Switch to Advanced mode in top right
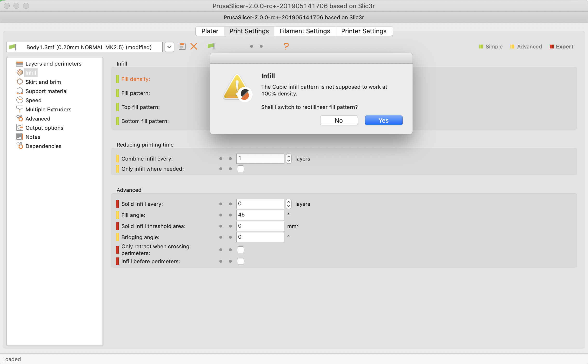Screen dimensions: 588x364 click(x=526, y=47)
